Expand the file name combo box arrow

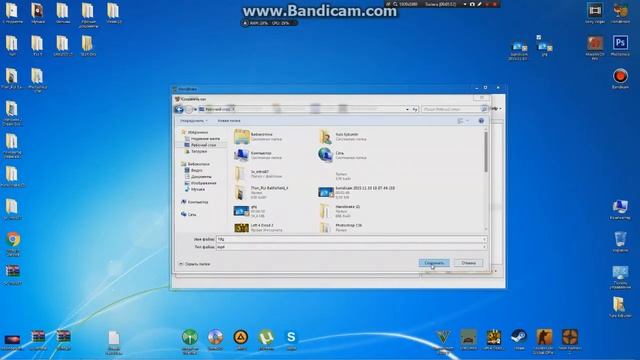(x=484, y=239)
